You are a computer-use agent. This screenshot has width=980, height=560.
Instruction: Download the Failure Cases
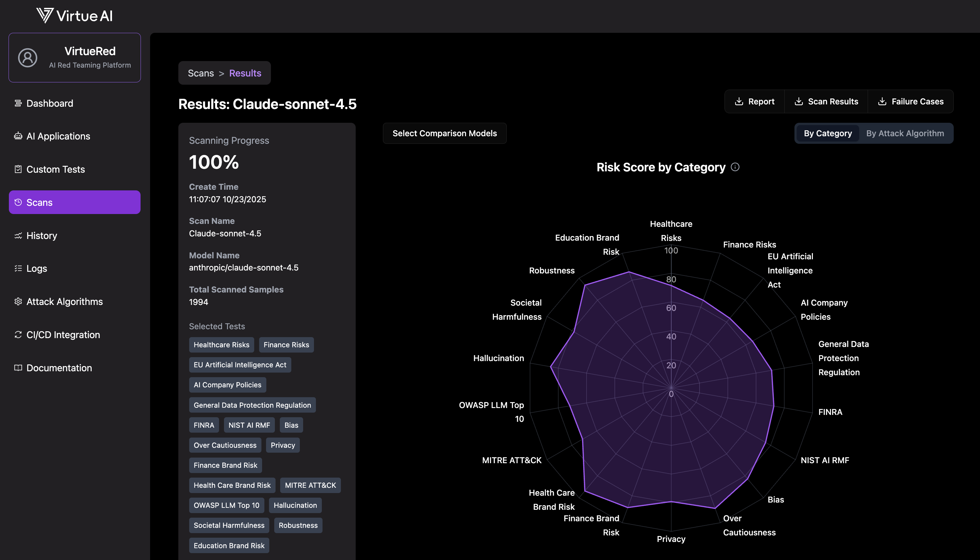click(x=910, y=101)
